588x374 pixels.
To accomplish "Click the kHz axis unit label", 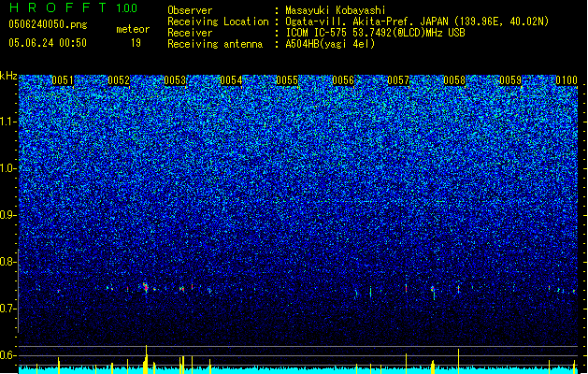I will [x=8, y=76].
